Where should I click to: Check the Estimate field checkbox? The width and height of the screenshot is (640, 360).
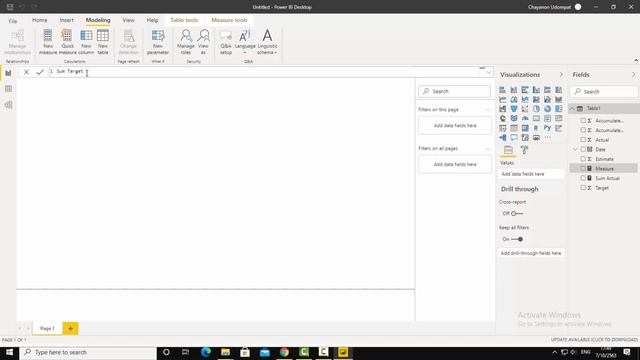(583, 159)
